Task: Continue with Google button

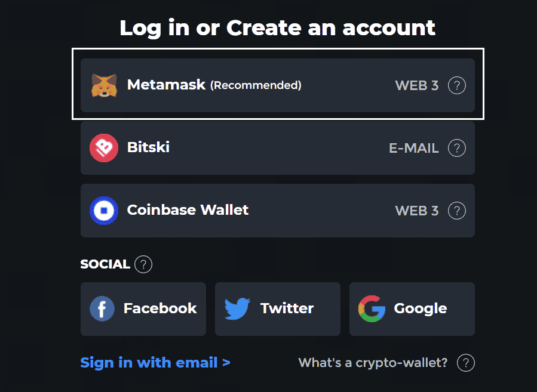Action: (412, 309)
